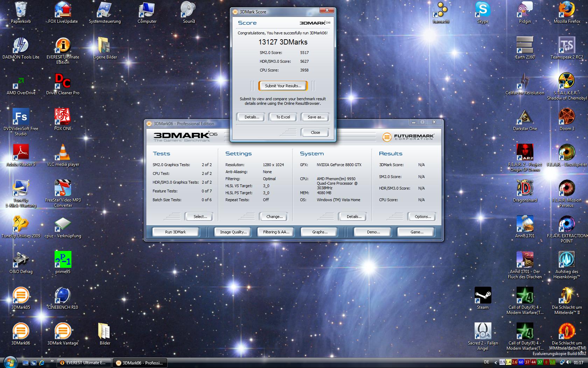Click the Save as... button

[x=316, y=117]
